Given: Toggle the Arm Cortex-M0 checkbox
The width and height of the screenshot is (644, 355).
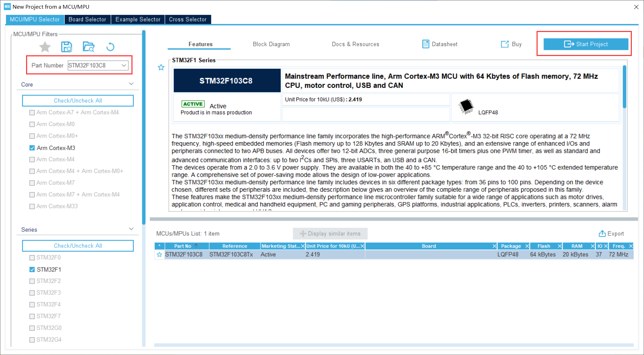Looking at the screenshot, I should [32, 124].
